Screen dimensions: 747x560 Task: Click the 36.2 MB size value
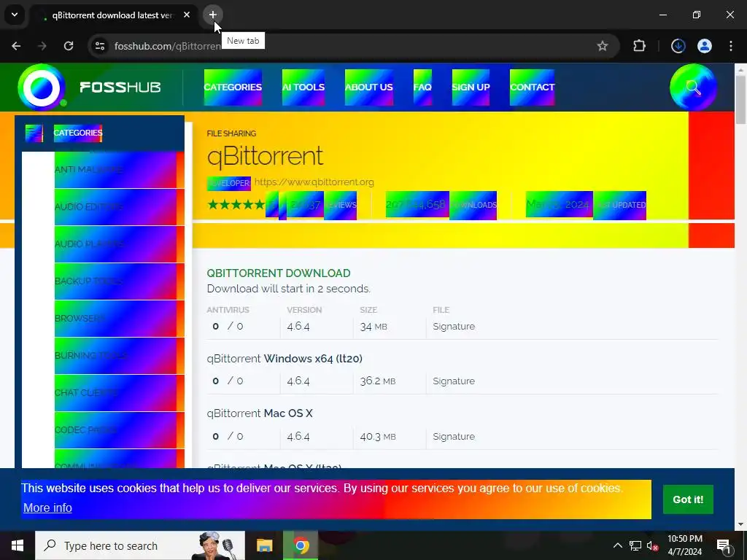pos(378,381)
